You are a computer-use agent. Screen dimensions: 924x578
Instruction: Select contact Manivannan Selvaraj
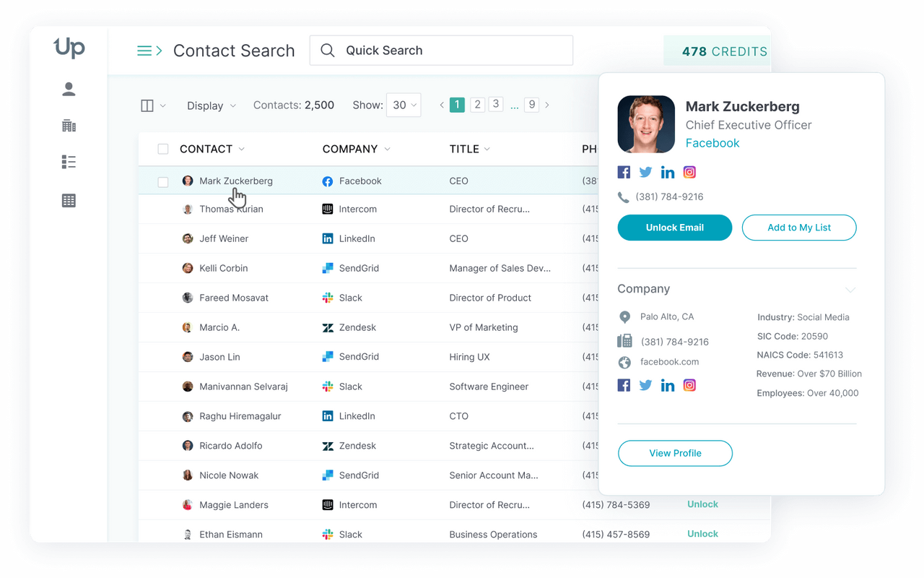243,387
